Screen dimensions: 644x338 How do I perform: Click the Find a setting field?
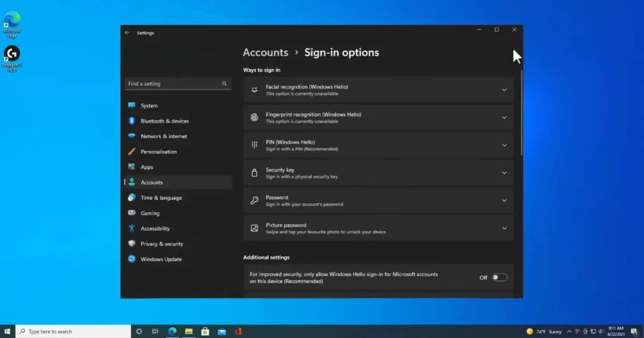pyautogui.click(x=178, y=84)
